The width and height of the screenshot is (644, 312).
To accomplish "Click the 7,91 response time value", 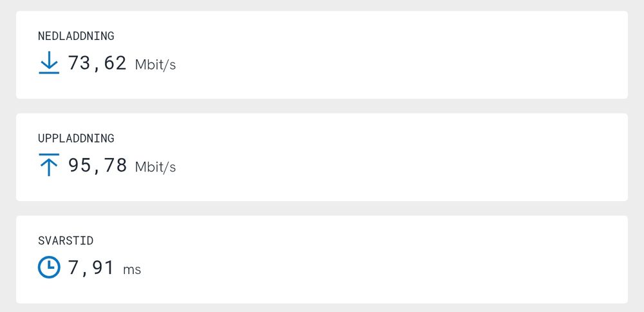I will coord(91,268).
